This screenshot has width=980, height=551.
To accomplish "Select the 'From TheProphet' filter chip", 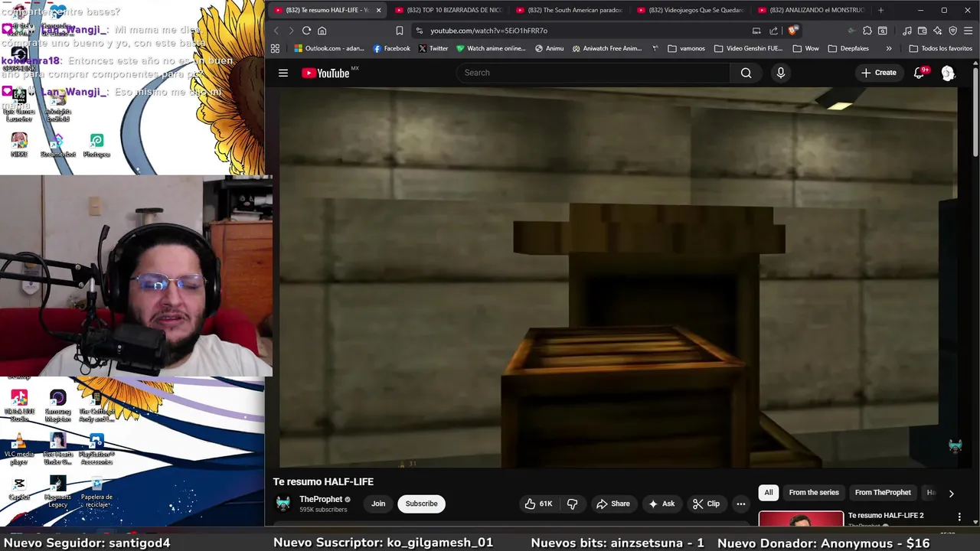I will tap(883, 493).
